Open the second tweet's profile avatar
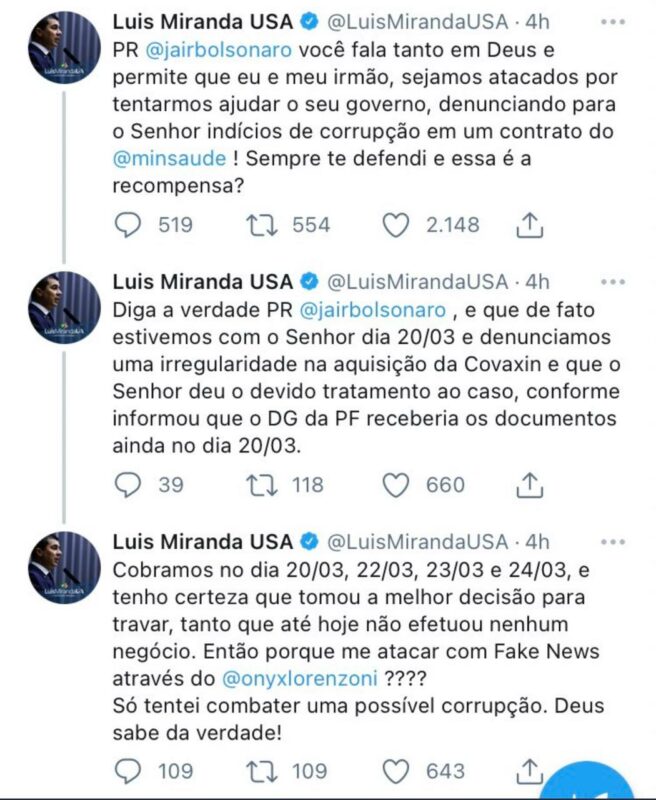This screenshot has height=800, width=656. pos(64,306)
